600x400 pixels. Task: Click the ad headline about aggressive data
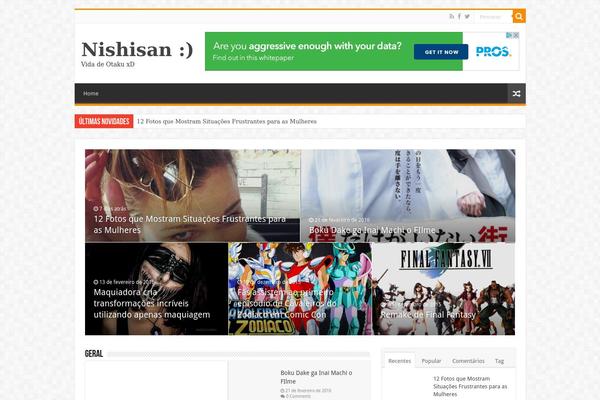click(307, 46)
